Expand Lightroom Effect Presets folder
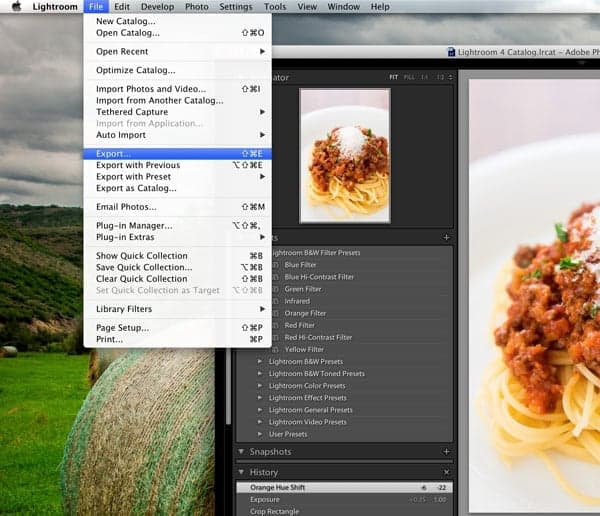 coord(260,398)
